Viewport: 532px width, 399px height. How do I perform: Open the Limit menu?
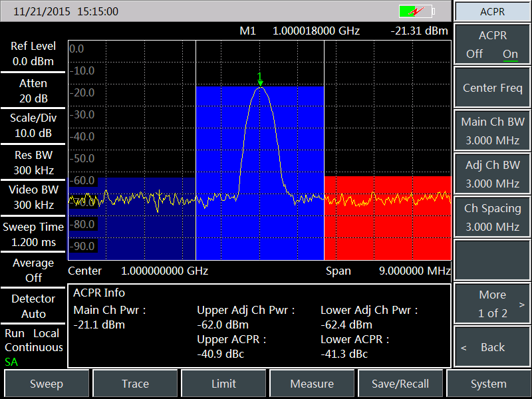[x=223, y=384]
